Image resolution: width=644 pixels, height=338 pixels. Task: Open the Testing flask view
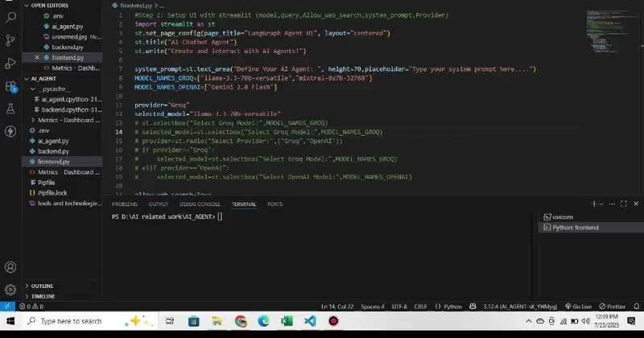pos(10,109)
